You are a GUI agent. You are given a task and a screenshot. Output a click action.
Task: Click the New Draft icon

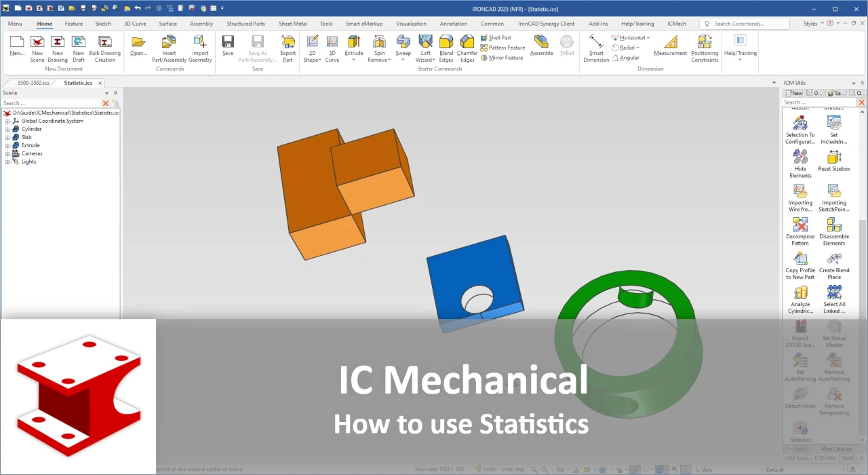click(79, 42)
